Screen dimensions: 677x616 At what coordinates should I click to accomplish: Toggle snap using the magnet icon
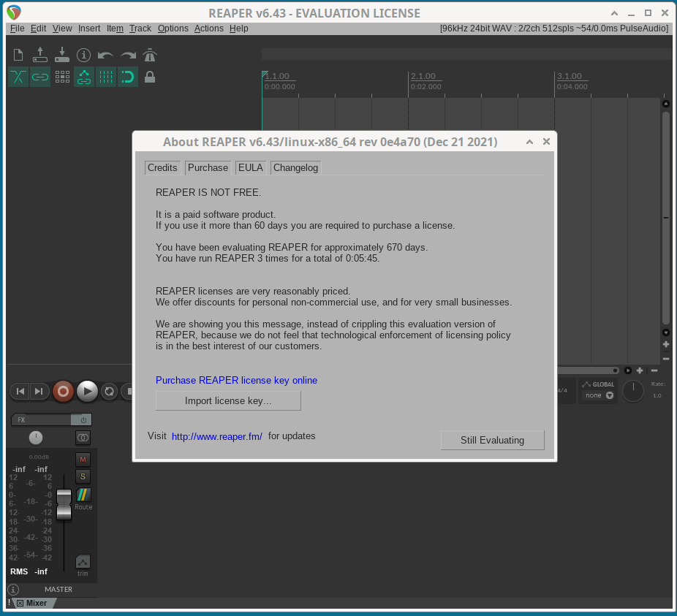point(128,77)
